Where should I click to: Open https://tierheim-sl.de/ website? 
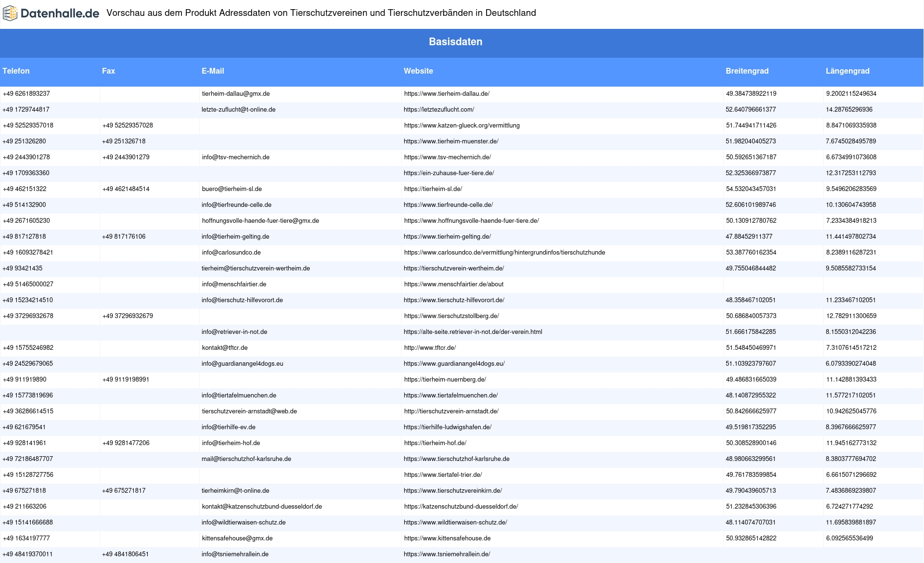click(433, 189)
